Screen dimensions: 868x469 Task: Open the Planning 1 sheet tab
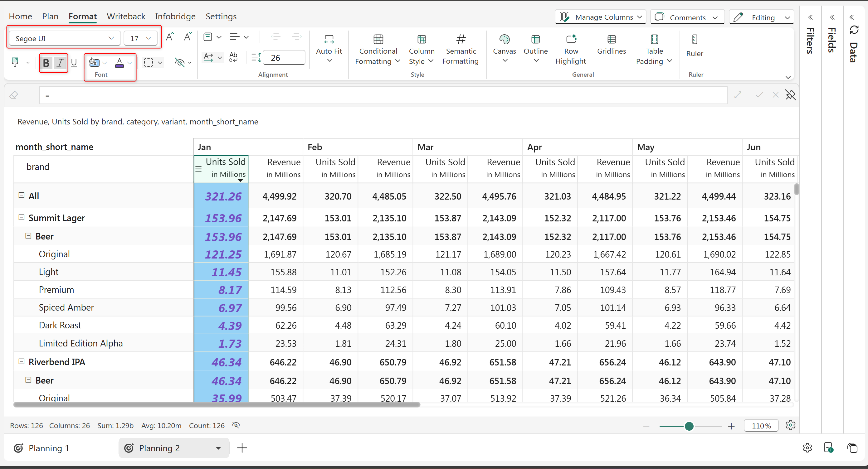click(49, 448)
